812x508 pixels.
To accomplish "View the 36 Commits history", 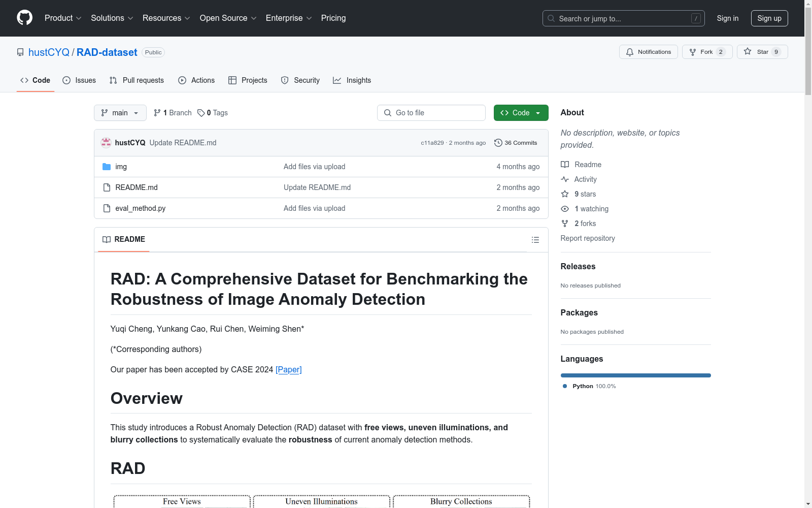I will tap(516, 143).
